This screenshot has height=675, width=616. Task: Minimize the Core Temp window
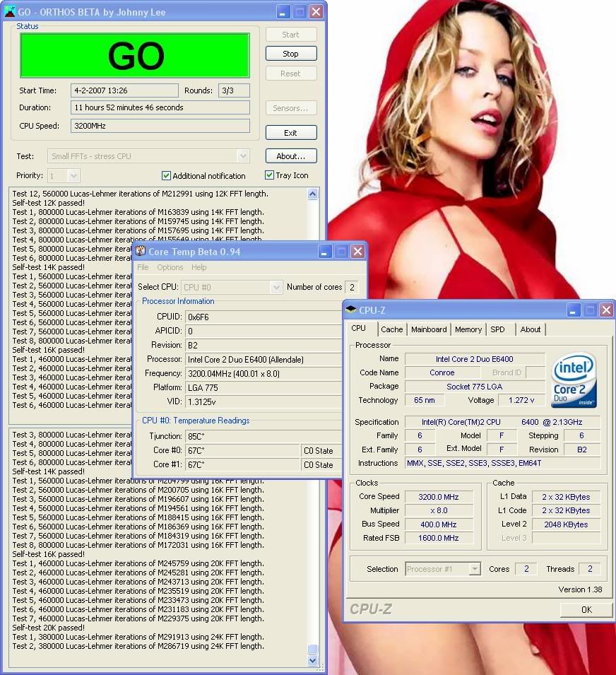click(x=324, y=252)
